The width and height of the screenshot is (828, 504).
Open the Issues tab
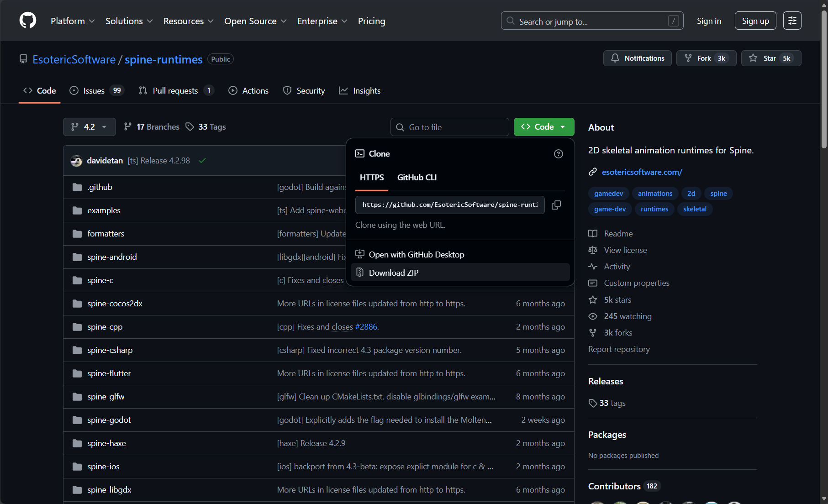[96, 91]
